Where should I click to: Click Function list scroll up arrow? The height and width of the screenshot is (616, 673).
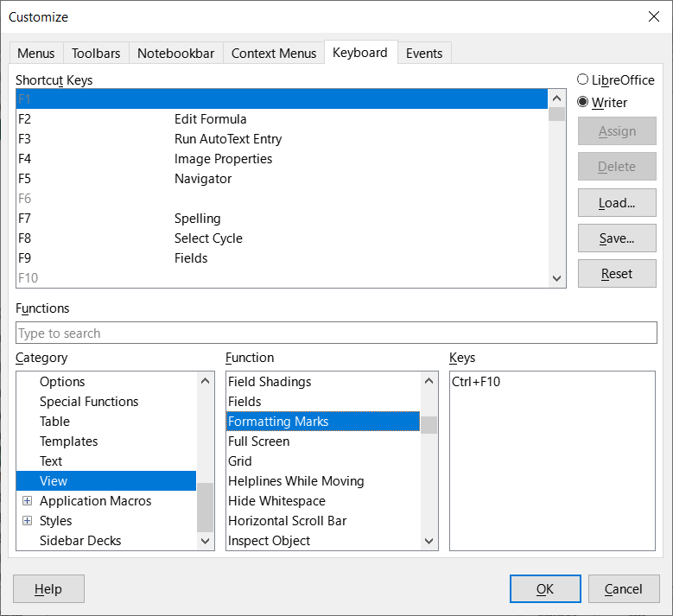coord(429,381)
